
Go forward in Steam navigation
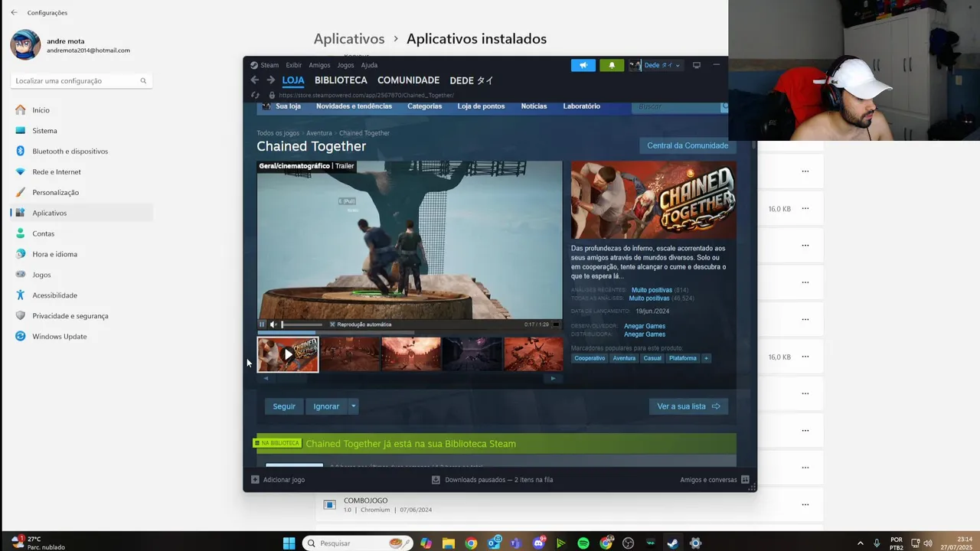click(270, 80)
